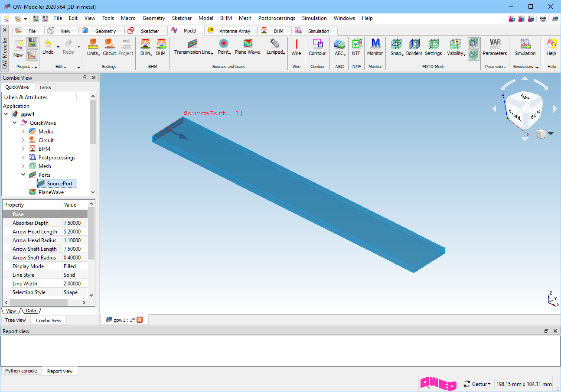Image resolution: width=561 pixels, height=392 pixels.
Task: Open the Units settings
Action: coord(93,48)
